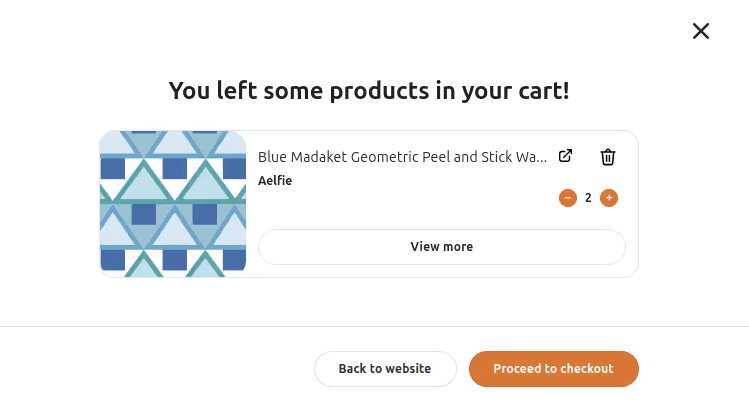Image resolution: width=749 pixels, height=413 pixels.
Task: Reduce Blue Madaket wallpaper count by one
Action: click(x=568, y=198)
